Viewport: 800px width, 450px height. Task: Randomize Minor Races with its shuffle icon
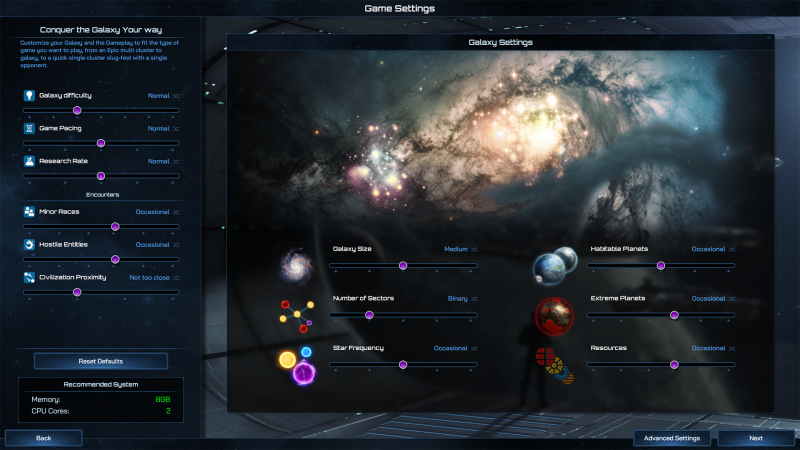[176, 212]
